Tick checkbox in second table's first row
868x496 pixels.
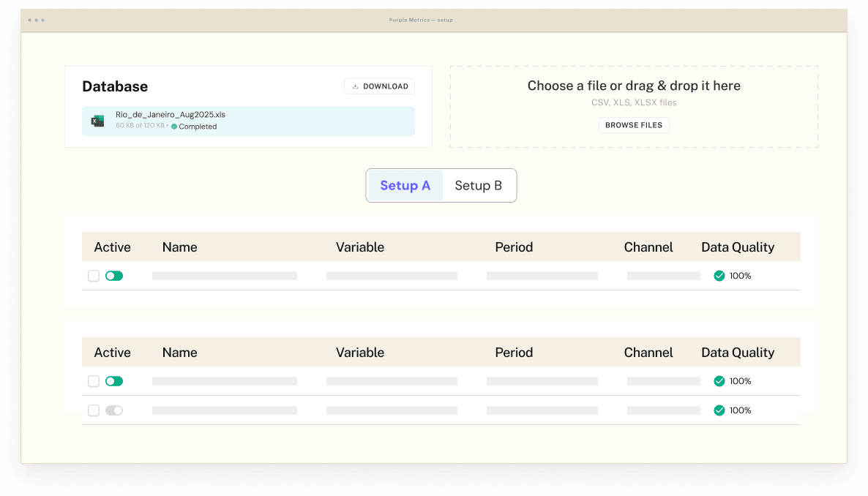click(x=94, y=381)
